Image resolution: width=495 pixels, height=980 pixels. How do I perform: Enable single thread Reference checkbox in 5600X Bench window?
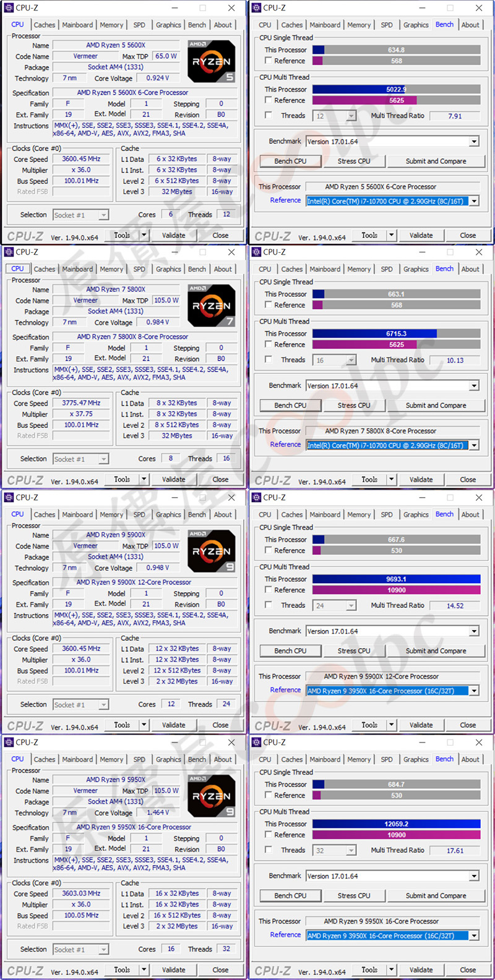[x=269, y=61]
